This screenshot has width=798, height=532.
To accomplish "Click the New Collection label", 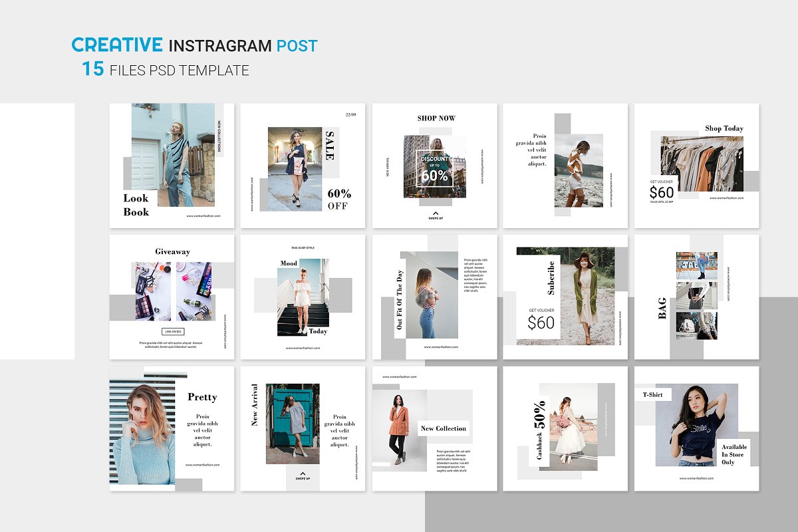I will tap(443, 428).
